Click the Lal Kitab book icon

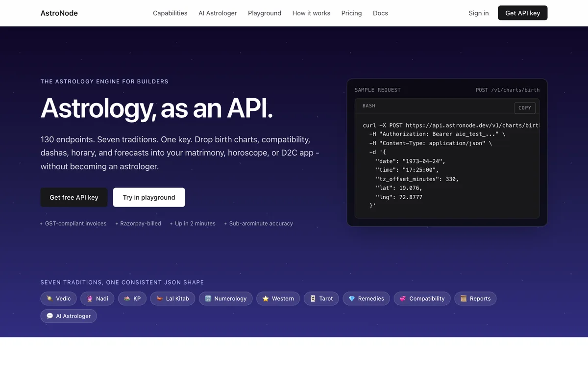click(159, 298)
